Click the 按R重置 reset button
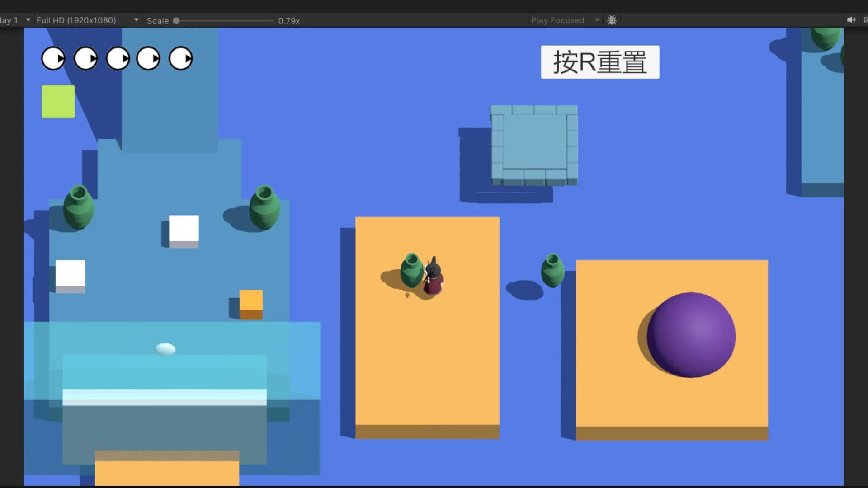868x488 pixels. coord(600,62)
